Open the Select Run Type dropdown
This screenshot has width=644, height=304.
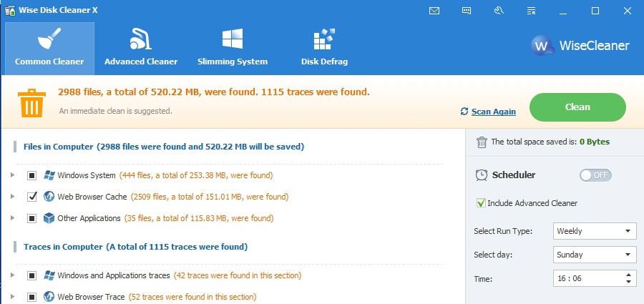click(x=595, y=231)
